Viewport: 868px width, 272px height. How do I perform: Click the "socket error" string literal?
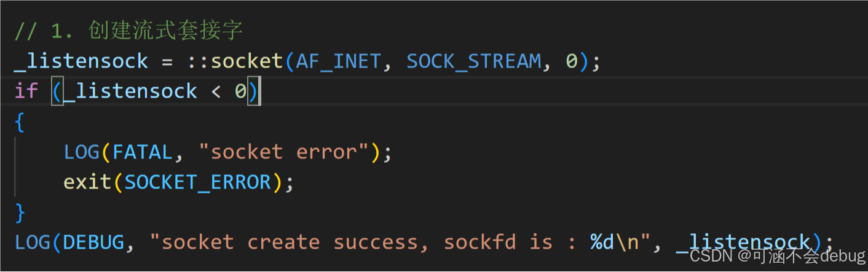point(284,152)
